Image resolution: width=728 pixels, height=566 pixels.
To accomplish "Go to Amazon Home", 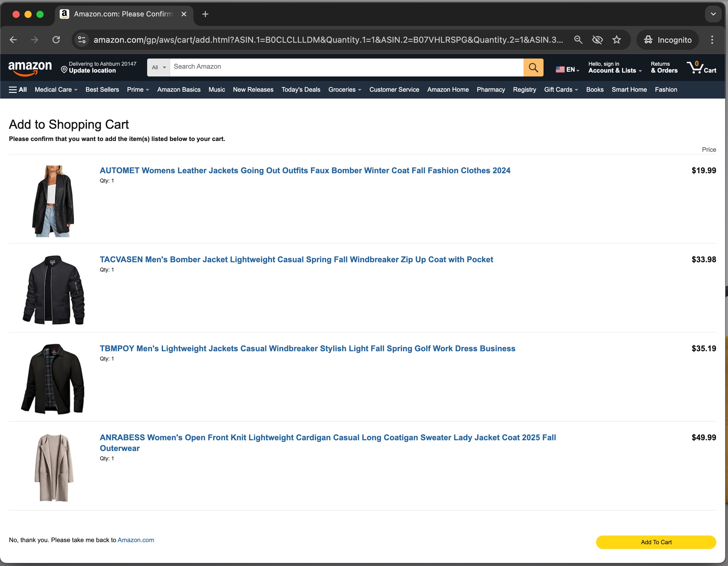I will (x=448, y=89).
